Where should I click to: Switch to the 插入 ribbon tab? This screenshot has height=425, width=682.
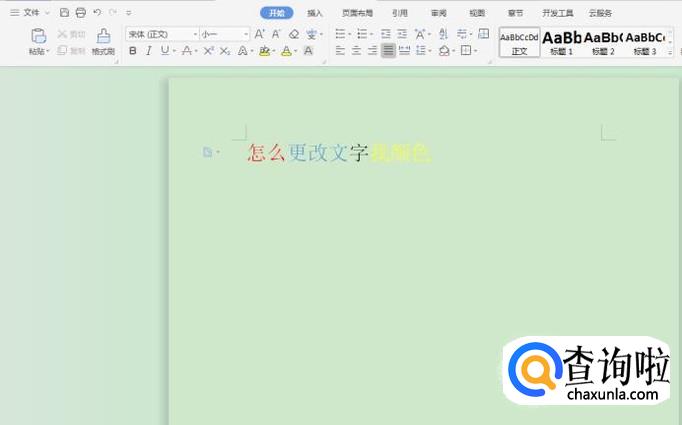[315, 13]
